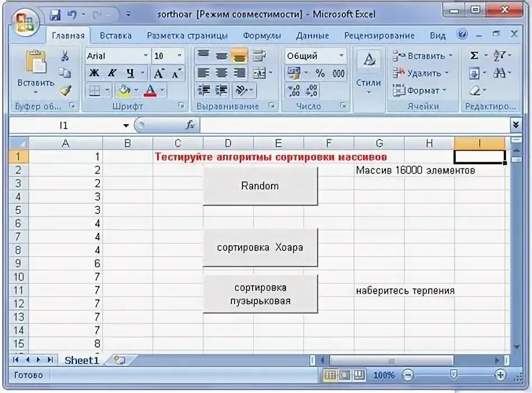Click the Office button logo
Image resolution: width=532 pixels, height=393 pixels.
click(25, 22)
